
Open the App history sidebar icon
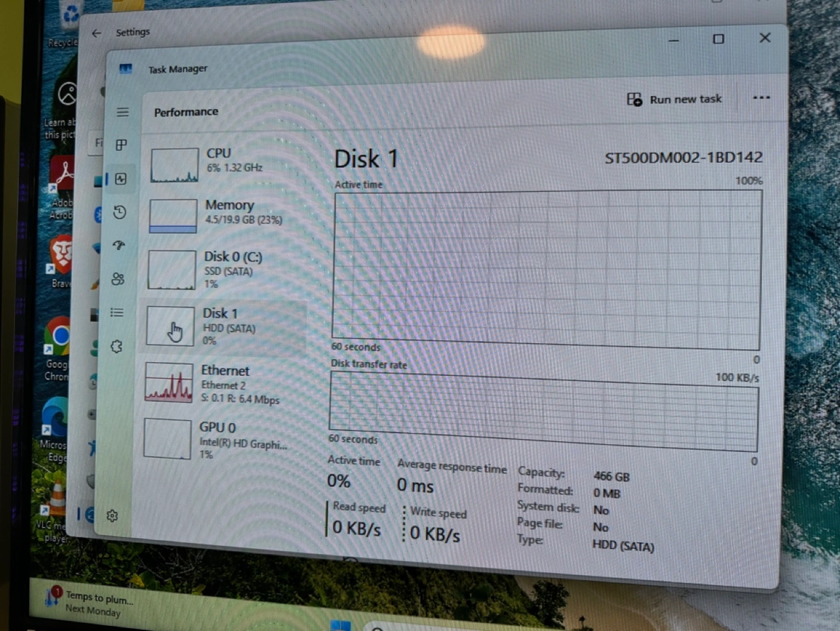(120, 212)
